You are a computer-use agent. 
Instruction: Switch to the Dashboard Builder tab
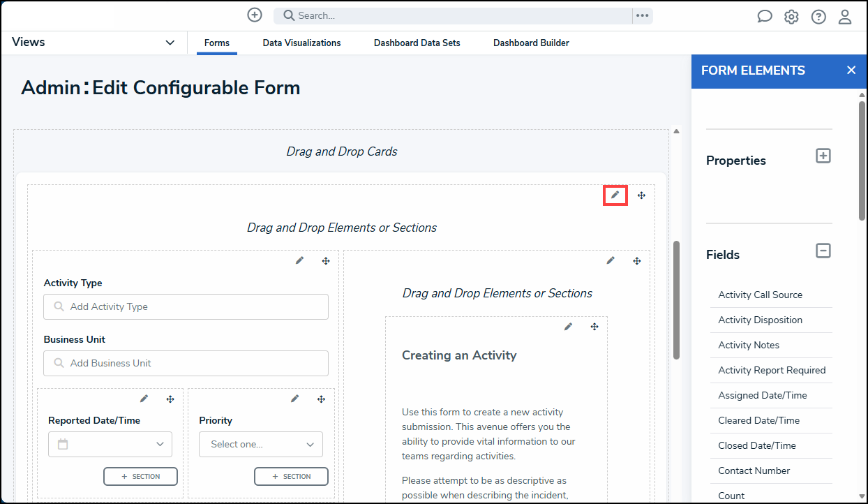click(x=531, y=43)
